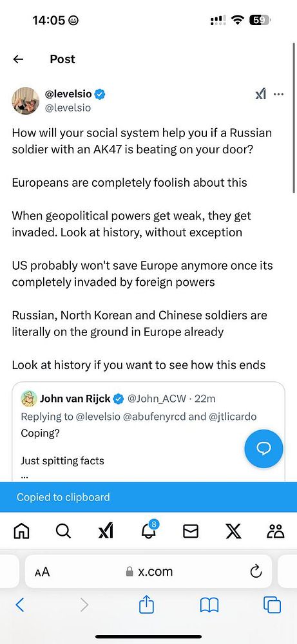Tap the blue floating reply bubble
Viewport: 297px width, 644px height.
click(263, 449)
